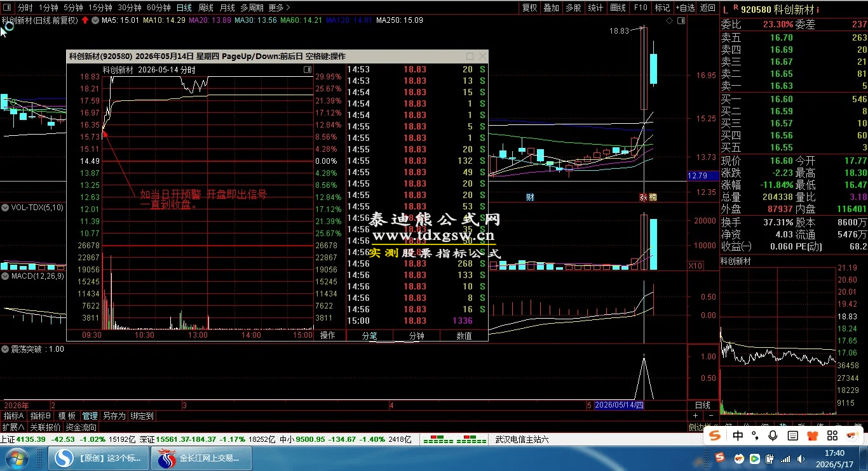Open the 指标B tab
This screenshot has height=471, width=868.
click(40, 416)
